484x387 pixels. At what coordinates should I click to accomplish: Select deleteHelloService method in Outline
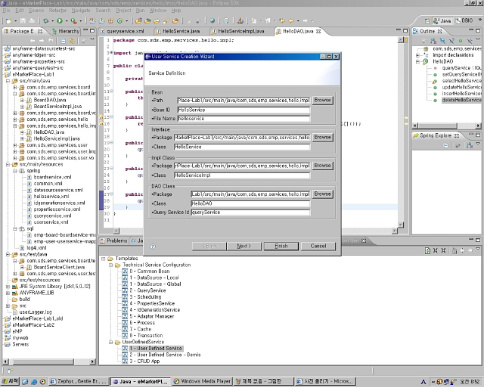461,100
